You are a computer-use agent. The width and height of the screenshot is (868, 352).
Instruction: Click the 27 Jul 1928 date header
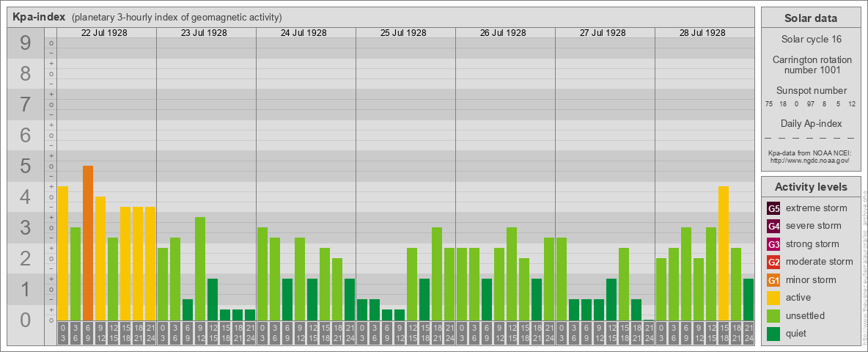click(603, 33)
